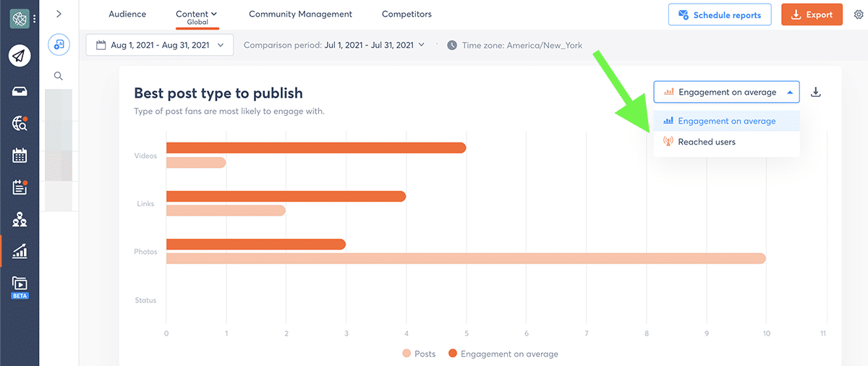The width and height of the screenshot is (868, 366).
Task: Click the Schedule reports button
Action: (720, 14)
